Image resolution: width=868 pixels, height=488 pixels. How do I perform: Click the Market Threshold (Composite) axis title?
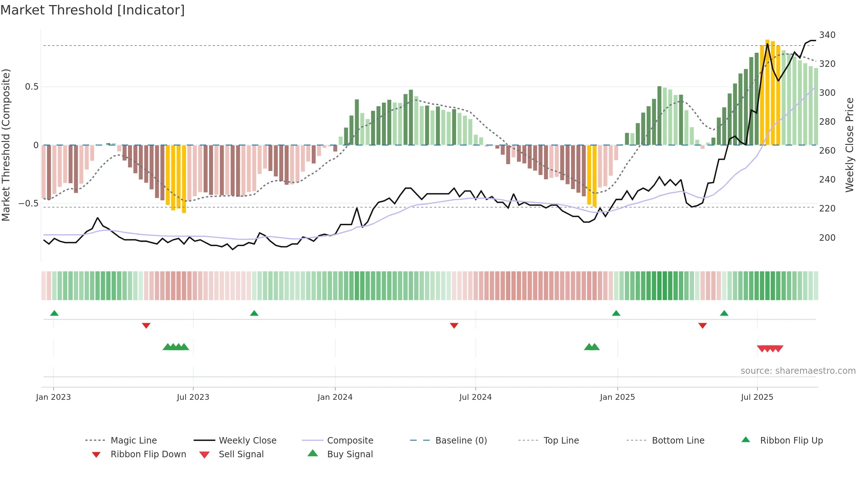pos(6,145)
